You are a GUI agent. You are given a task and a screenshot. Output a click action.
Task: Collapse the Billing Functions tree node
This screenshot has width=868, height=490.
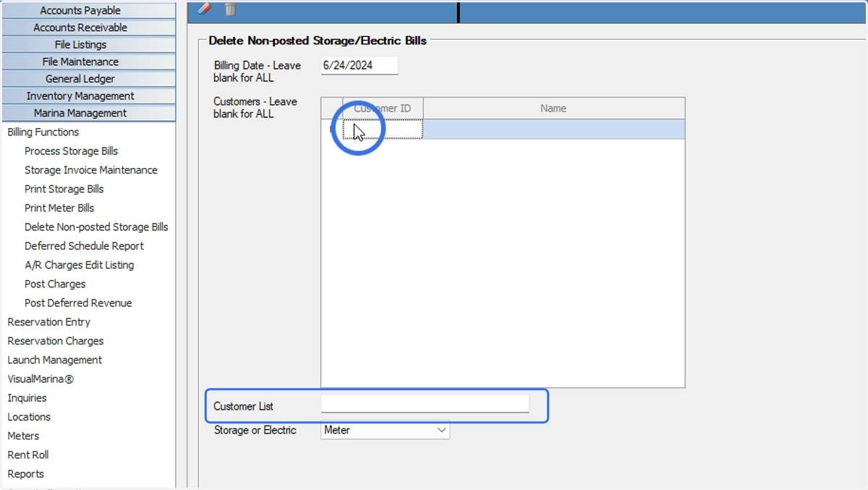(43, 132)
